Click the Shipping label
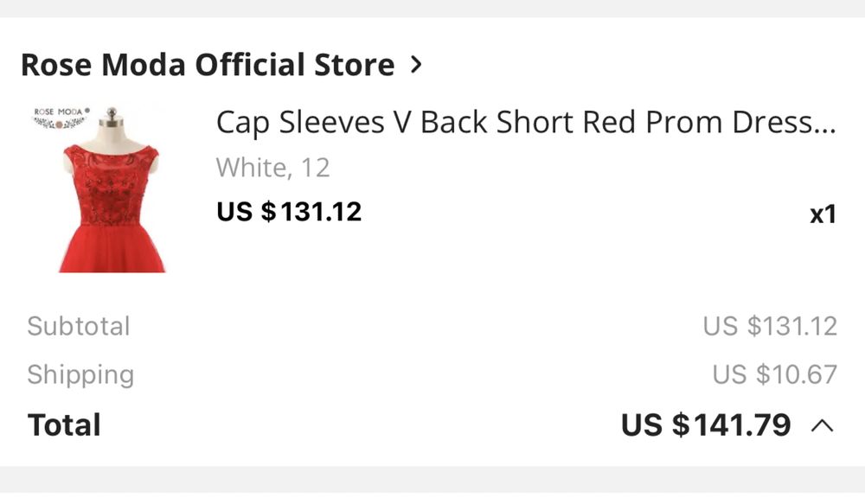Viewport: 865px width, 504px height. [80, 375]
